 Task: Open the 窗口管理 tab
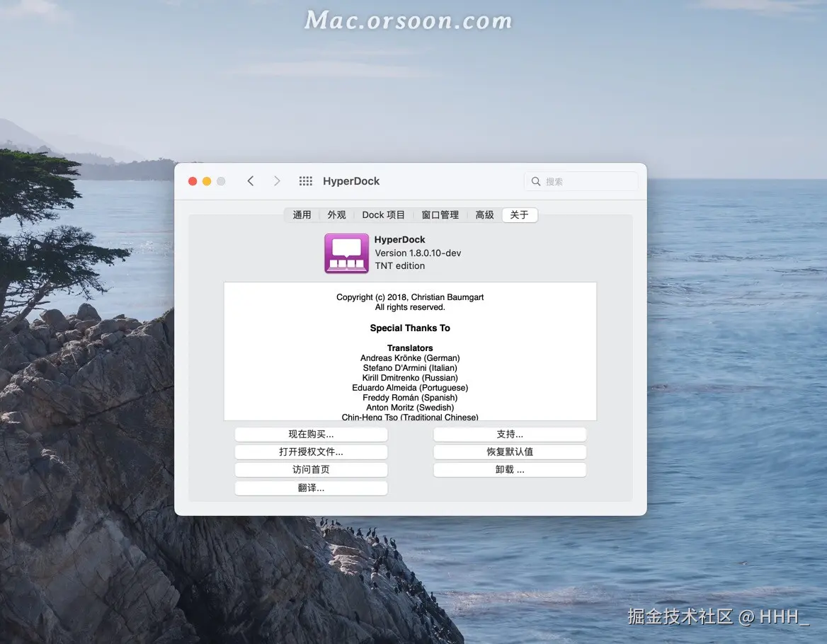click(440, 215)
